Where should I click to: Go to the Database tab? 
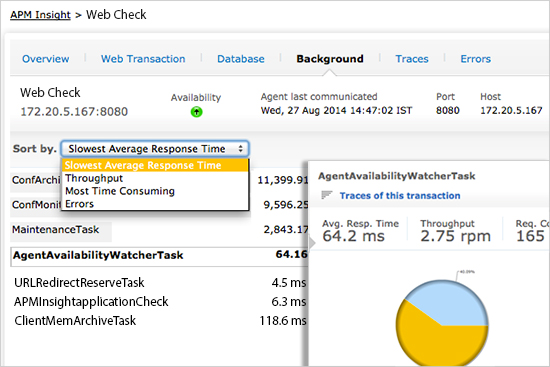tap(241, 59)
